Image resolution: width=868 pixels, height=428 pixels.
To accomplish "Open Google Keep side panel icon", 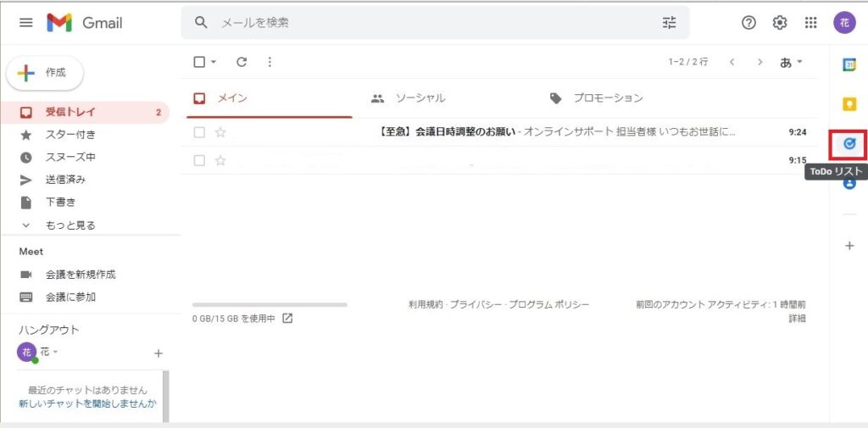I will (x=849, y=103).
